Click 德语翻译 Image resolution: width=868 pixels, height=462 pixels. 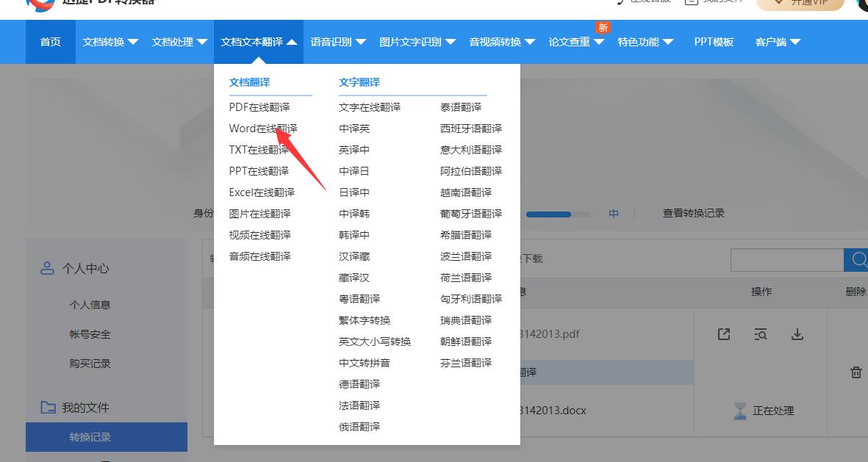click(x=359, y=384)
